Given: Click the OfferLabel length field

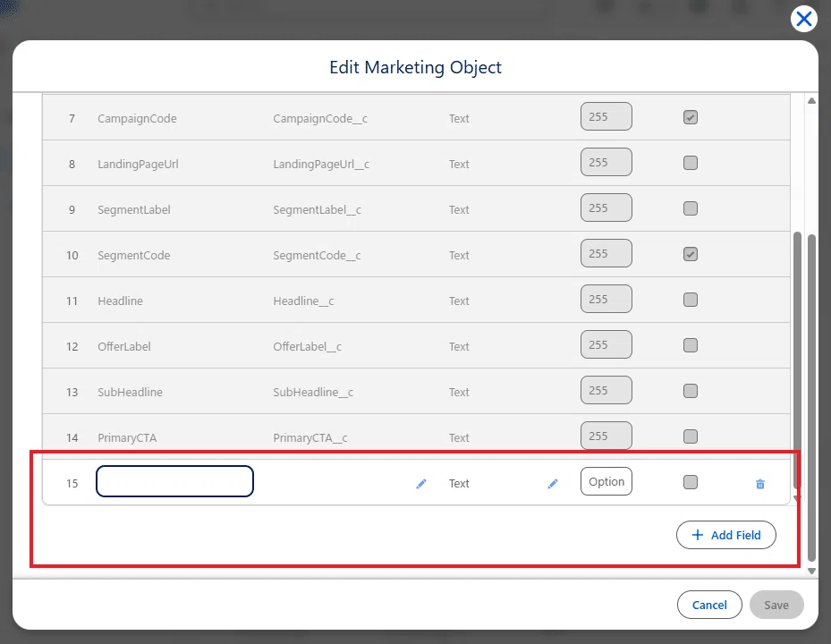Looking at the screenshot, I should [606, 344].
